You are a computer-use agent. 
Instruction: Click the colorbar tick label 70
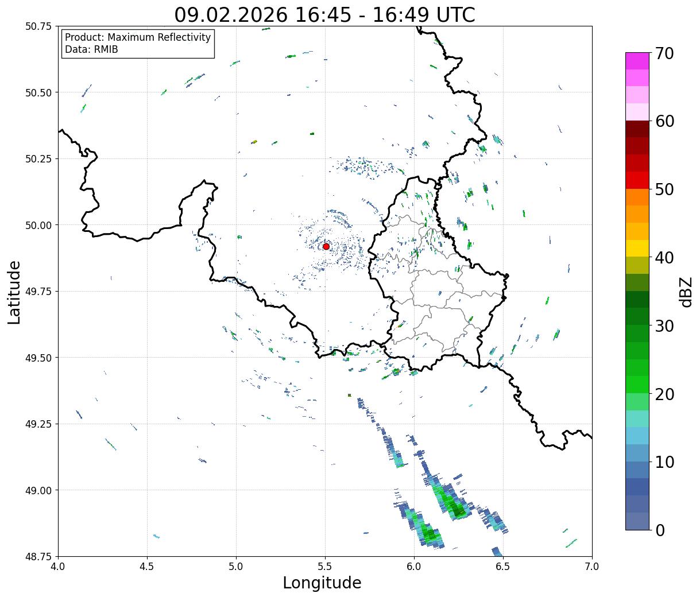point(664,53)
